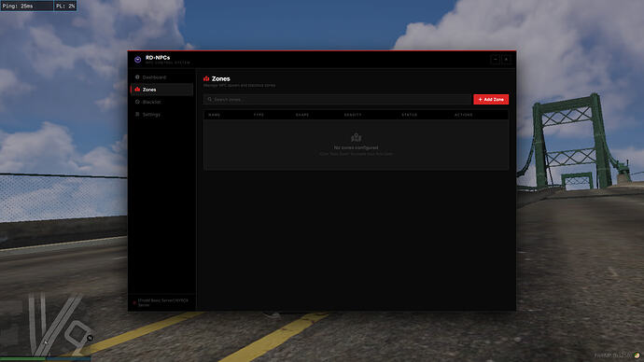Screen dimensions: 644x362
Task: Click the RD-NPCs title text
Action: pyautogui.click(x=158, y=58)
